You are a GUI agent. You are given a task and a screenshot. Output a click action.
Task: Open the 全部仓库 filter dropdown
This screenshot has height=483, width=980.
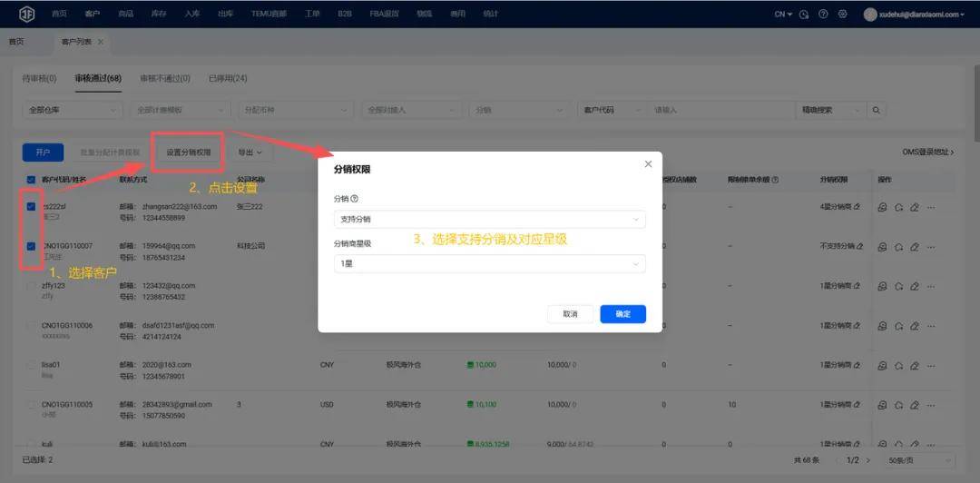pyautogui.click(x=73, y=110)
